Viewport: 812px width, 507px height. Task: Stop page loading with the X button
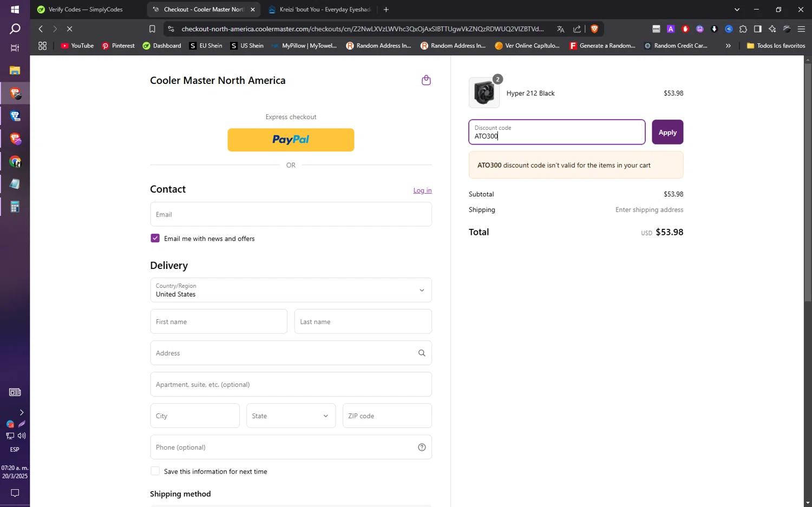[69, 29]
